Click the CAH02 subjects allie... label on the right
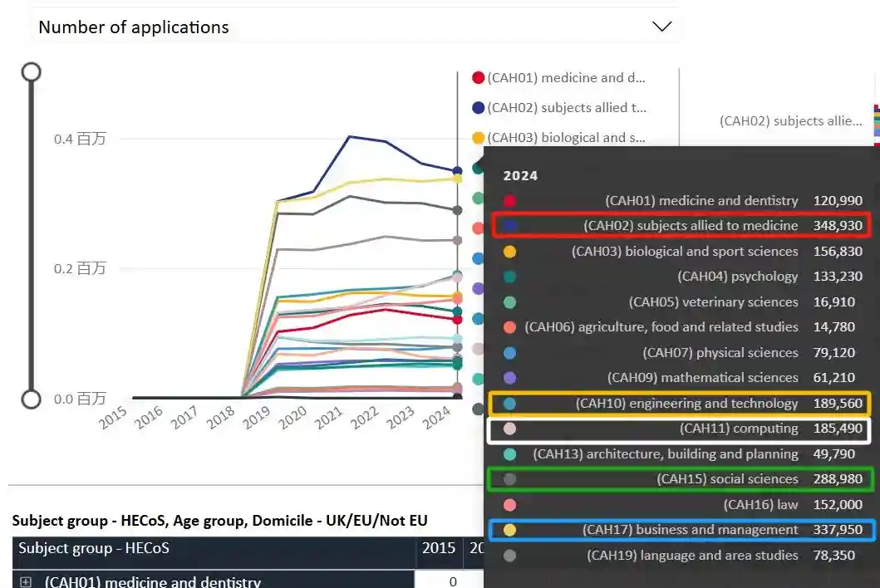The image size is (880, 588). click(x=790, y=121)
